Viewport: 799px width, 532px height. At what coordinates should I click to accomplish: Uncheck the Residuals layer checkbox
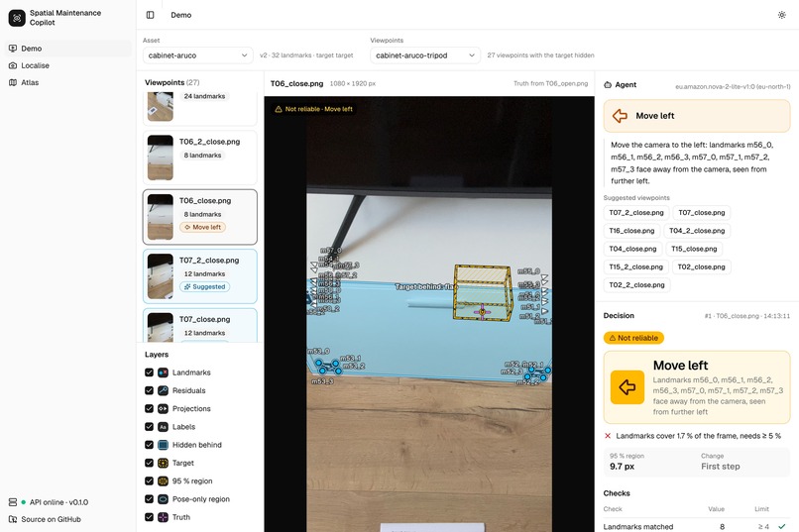[149, 390]
